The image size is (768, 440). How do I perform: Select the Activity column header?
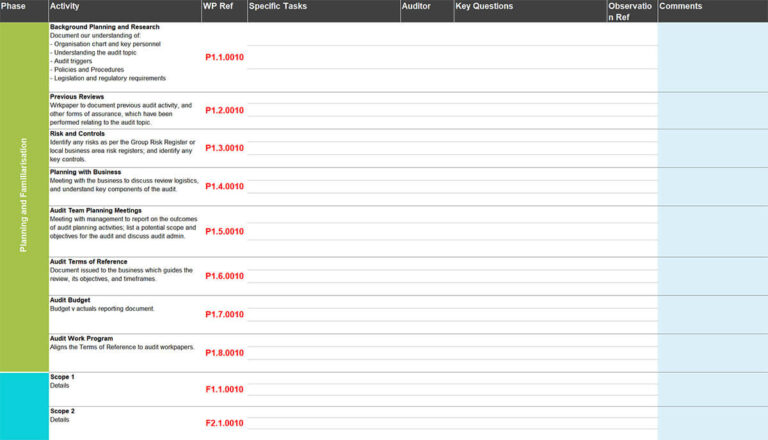point(125,11)
